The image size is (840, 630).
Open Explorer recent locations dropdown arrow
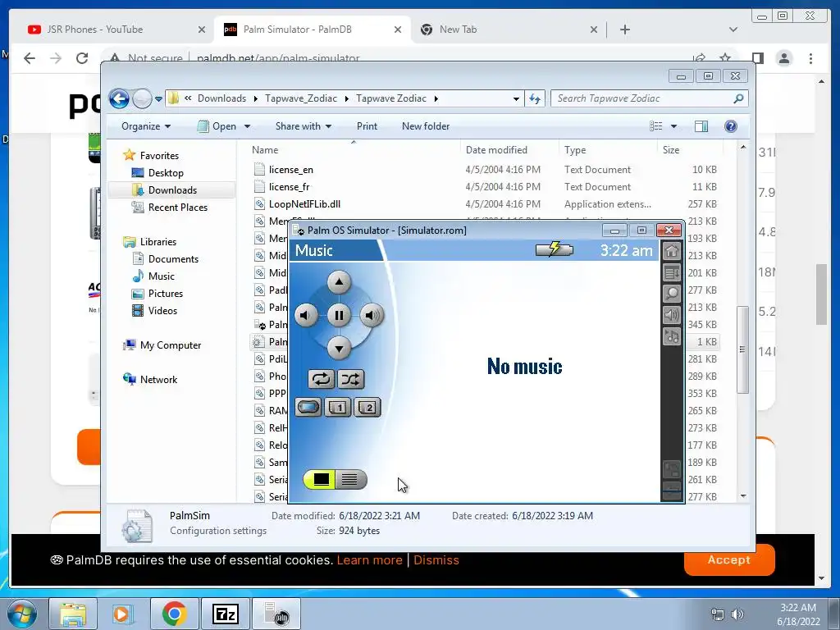click(x=158, y=99)
